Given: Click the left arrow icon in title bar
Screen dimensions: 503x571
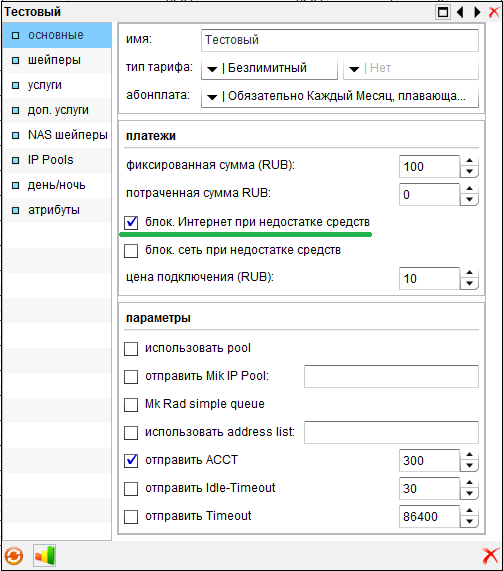Looking at the screenshot, I should click(460, 12).
